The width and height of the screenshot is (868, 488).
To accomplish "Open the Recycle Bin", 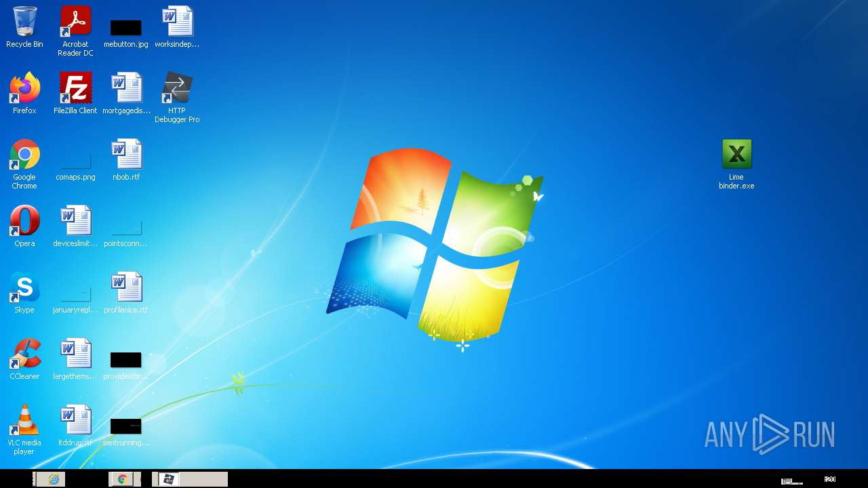I will pyautogui.click(x=24, y=27).
